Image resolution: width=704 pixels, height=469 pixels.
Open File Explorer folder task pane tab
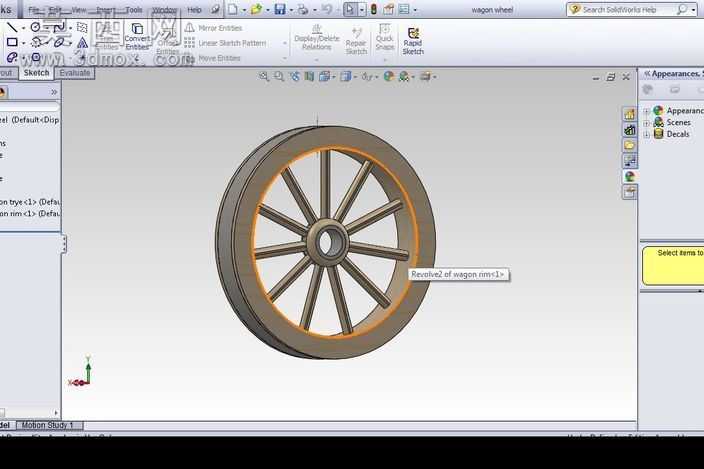[629, 145]
